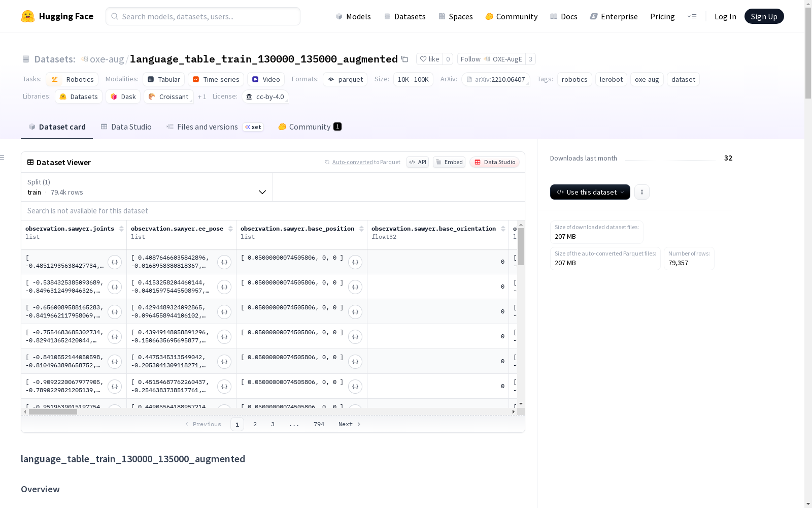Open the API button in viewer
Viewport: 812px width, 508px height.
(418, 162)
